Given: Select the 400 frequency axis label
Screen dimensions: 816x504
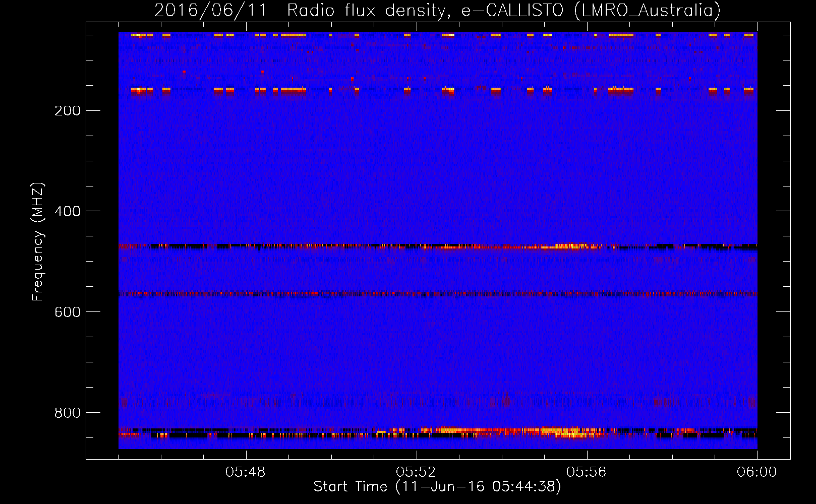Looking at the screenshot, I should pos(68,211).
